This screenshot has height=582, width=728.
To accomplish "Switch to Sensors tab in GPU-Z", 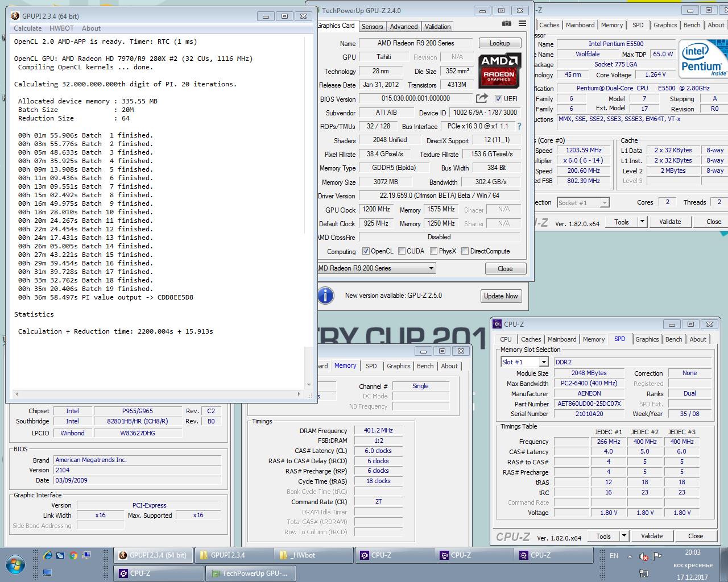I will tap(373, 27).
